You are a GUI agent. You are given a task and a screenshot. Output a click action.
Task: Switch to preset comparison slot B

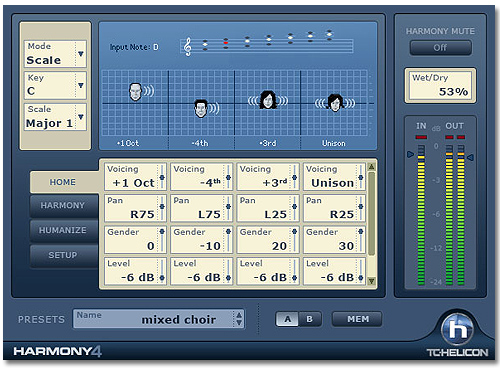310,319
